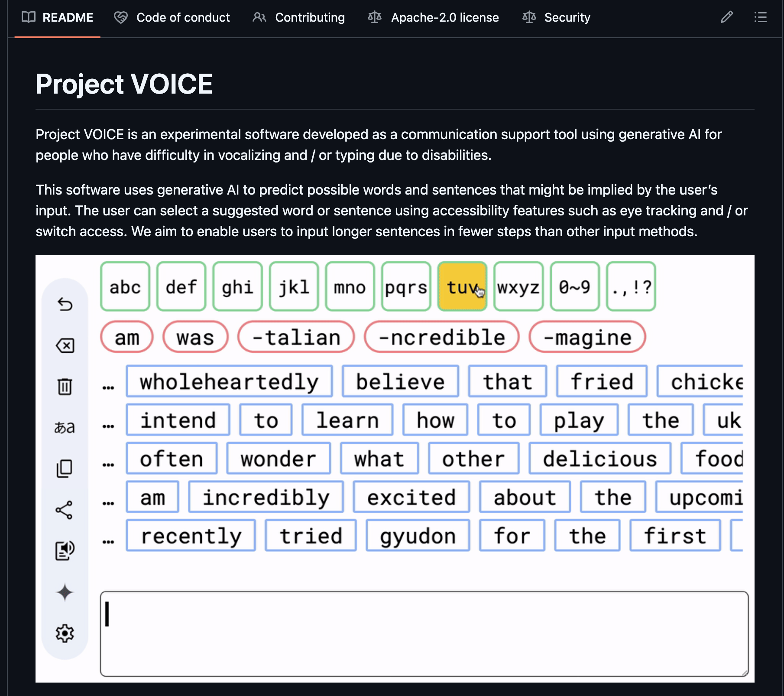Select the wxyz letter group key

click(518, 286)
